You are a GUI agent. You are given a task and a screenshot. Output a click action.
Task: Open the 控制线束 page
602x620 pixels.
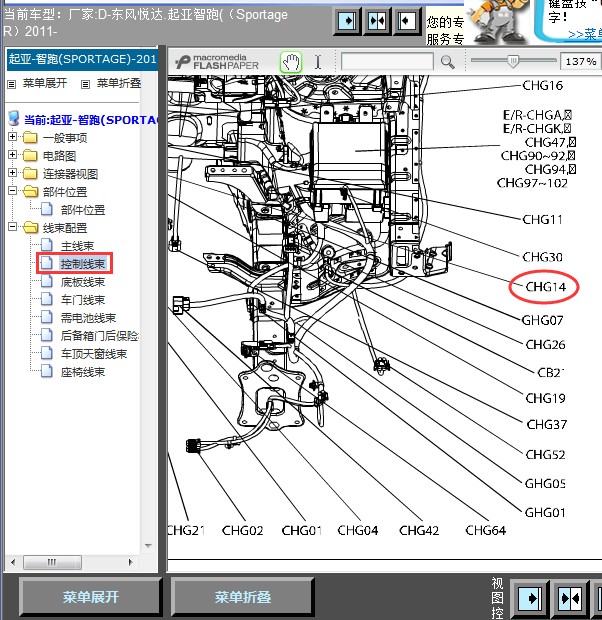[x=83, y=263]
